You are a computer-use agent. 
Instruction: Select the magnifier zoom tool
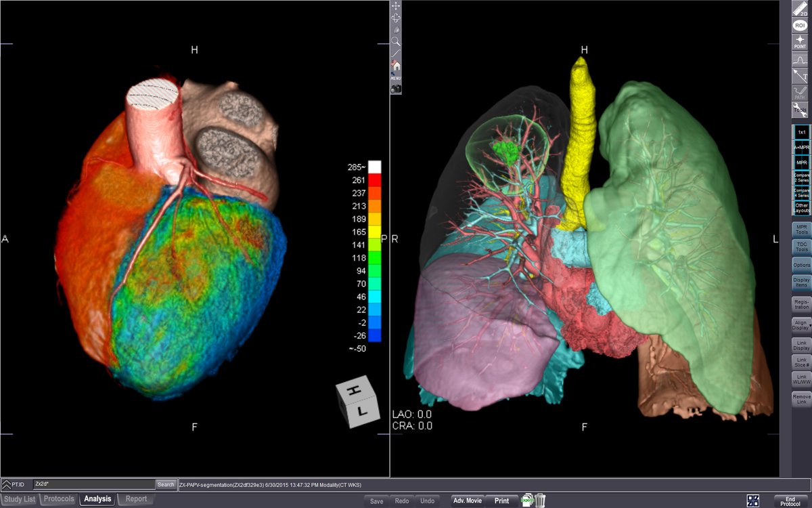point(396,41)
